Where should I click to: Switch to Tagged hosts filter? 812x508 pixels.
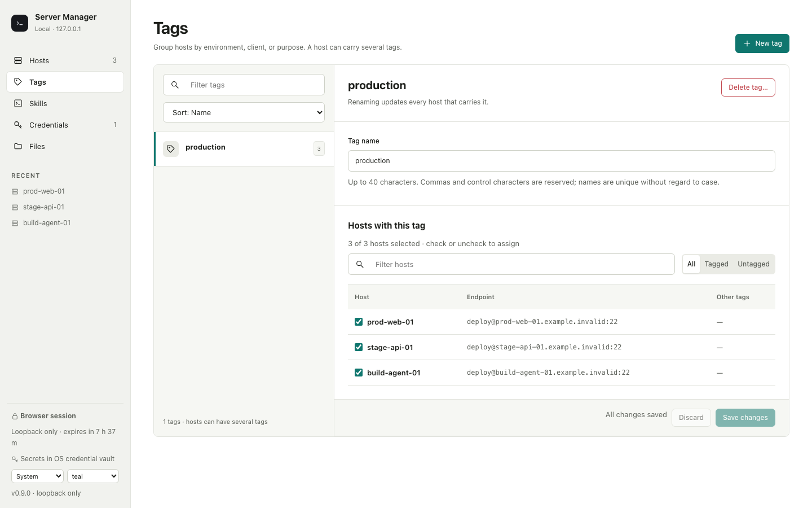(x=716, y=264)
